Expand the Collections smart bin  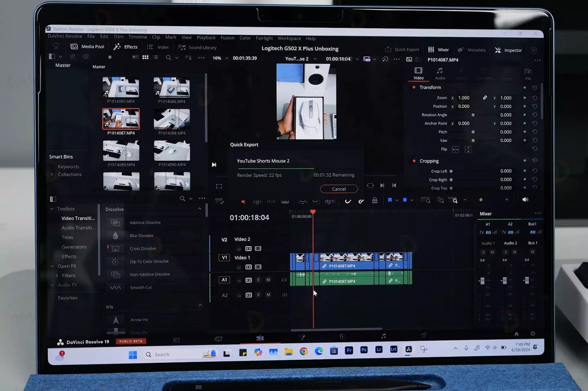tap(52, 175)
